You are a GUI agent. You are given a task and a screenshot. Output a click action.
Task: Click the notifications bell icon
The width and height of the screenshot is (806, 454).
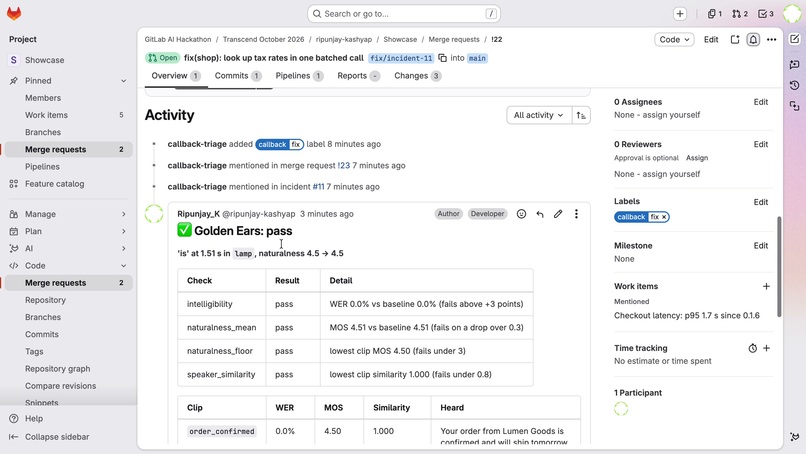coord(753,40)
